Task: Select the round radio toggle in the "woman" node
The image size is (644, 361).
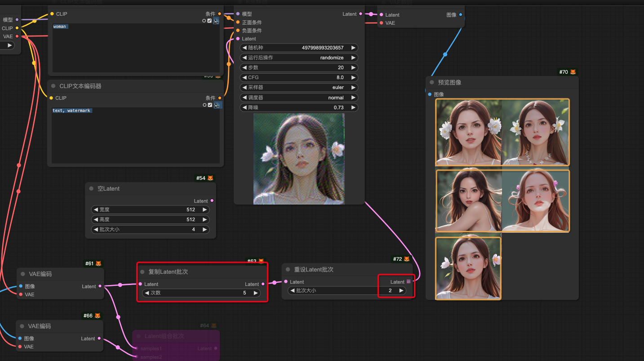Action: [204, 21]
